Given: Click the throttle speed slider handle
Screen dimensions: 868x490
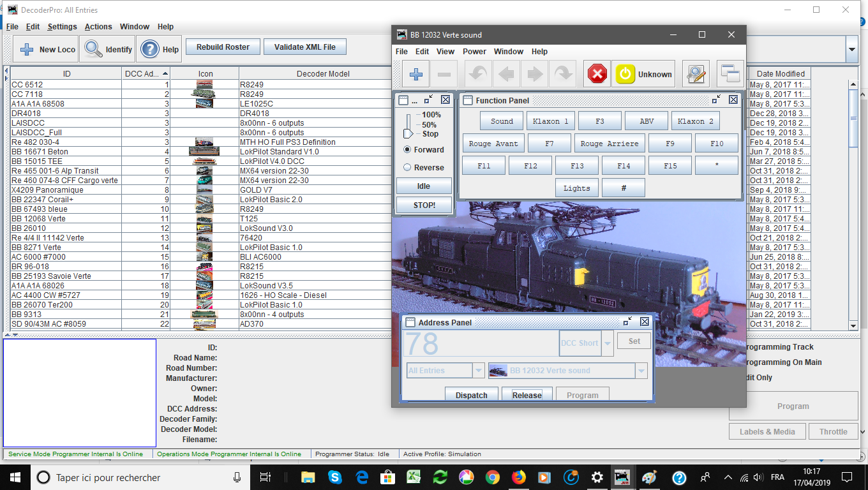Looking at the screenshot, I should pos(408,133).
